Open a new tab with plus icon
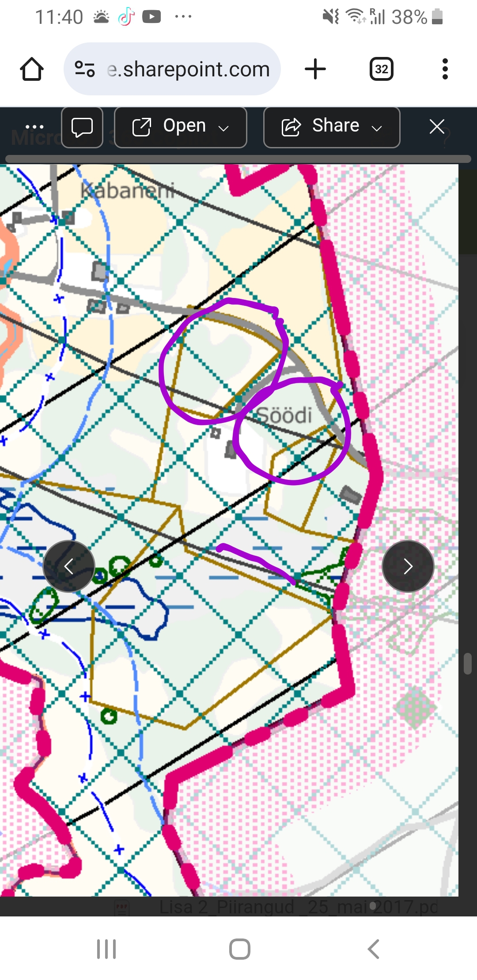This screenshot has width=477, height=980. (315, 69)
